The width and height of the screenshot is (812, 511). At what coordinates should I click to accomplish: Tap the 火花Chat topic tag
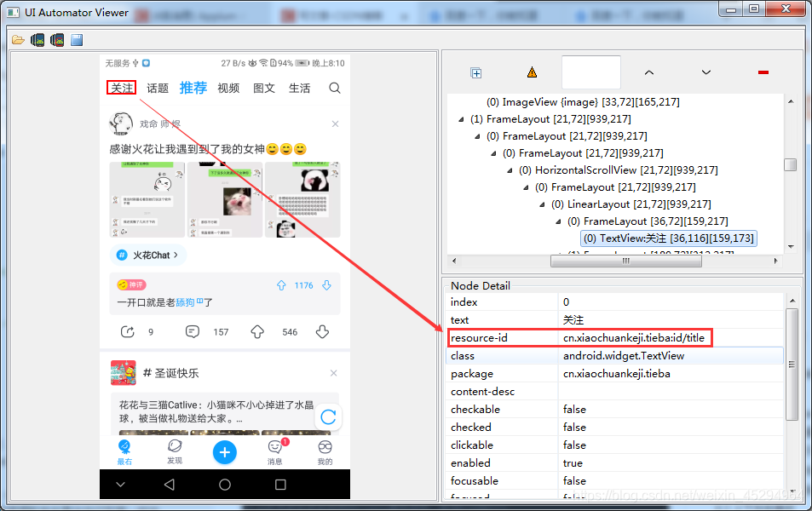pyautogui.click(x=148, y=255)
